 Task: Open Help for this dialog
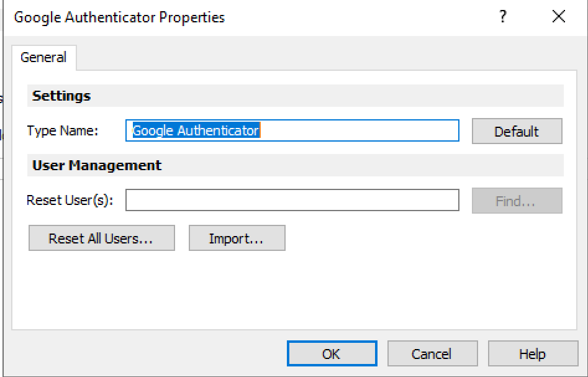[533, 353]
